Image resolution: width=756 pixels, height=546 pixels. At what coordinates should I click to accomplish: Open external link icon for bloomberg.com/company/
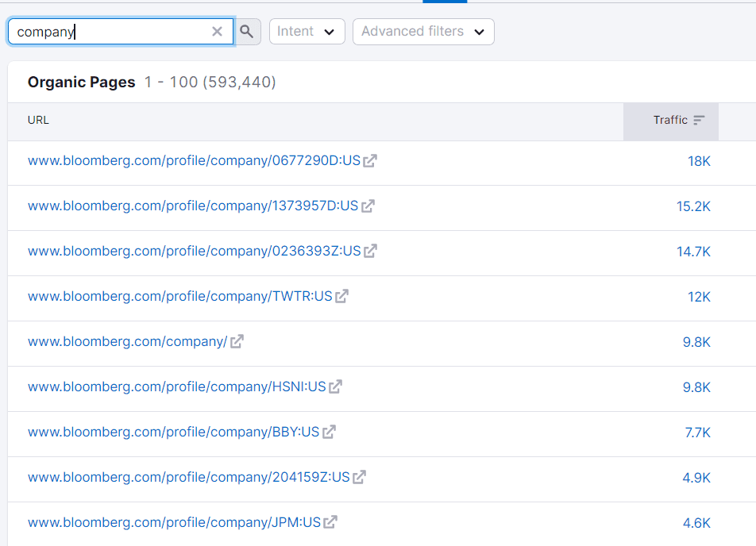tap(237, 342)
